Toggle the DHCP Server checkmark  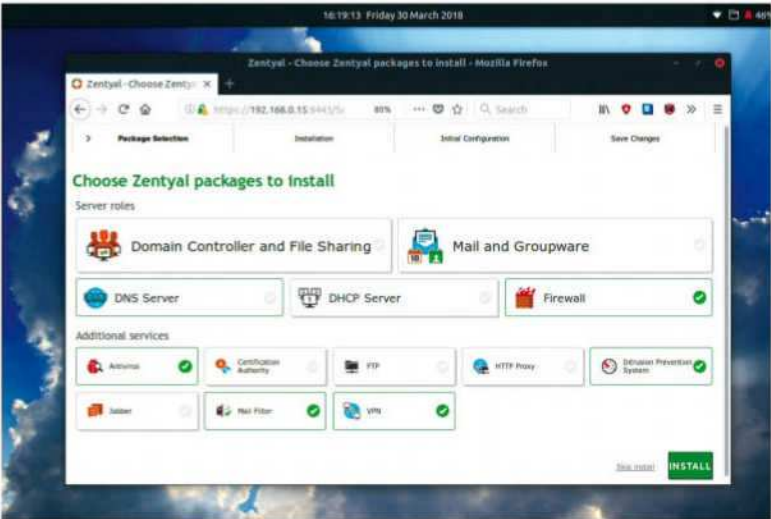pos(485,298)
